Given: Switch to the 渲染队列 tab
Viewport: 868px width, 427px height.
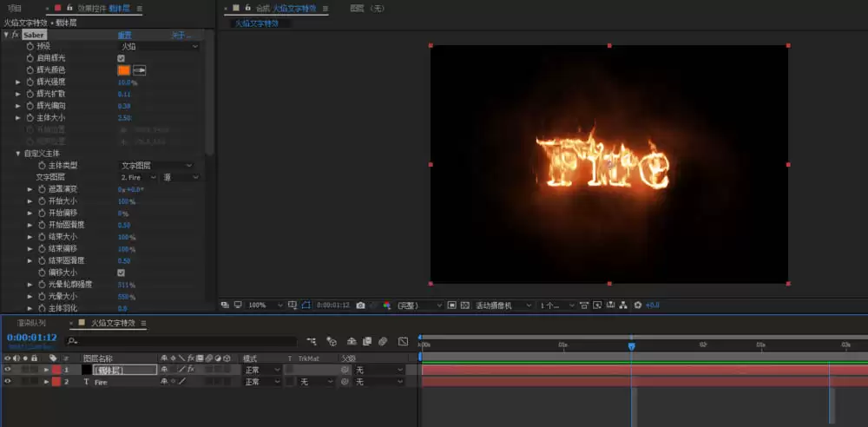Looking at the screenshot, I should point(31,323).
